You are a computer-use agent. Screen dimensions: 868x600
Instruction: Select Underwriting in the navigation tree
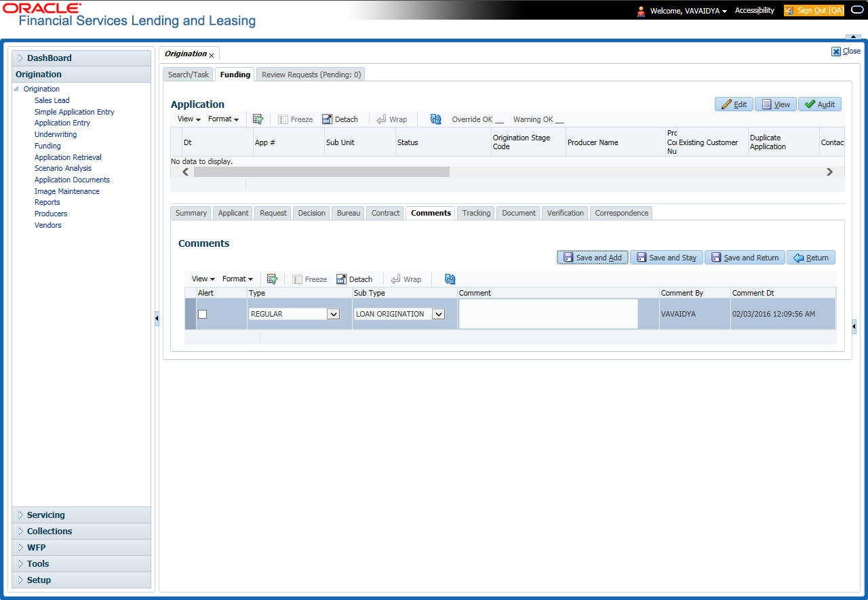(x=56, y=134)
